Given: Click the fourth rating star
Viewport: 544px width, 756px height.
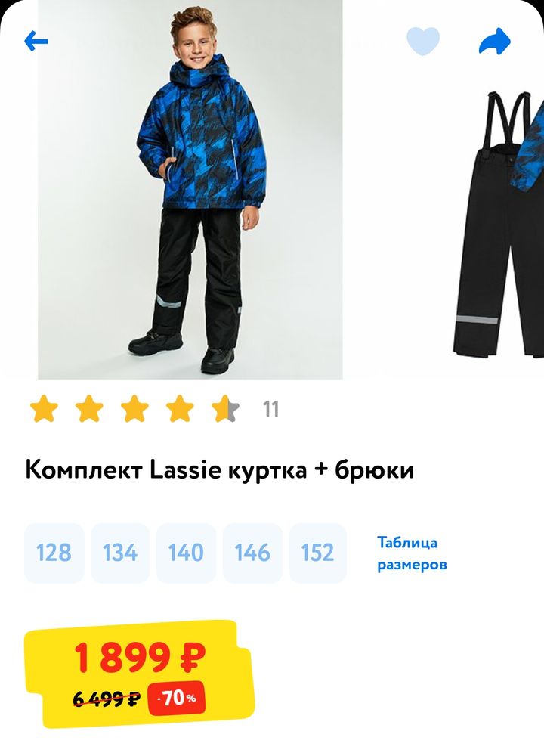Looking at the screenshot, I should [x=180, y=408].
